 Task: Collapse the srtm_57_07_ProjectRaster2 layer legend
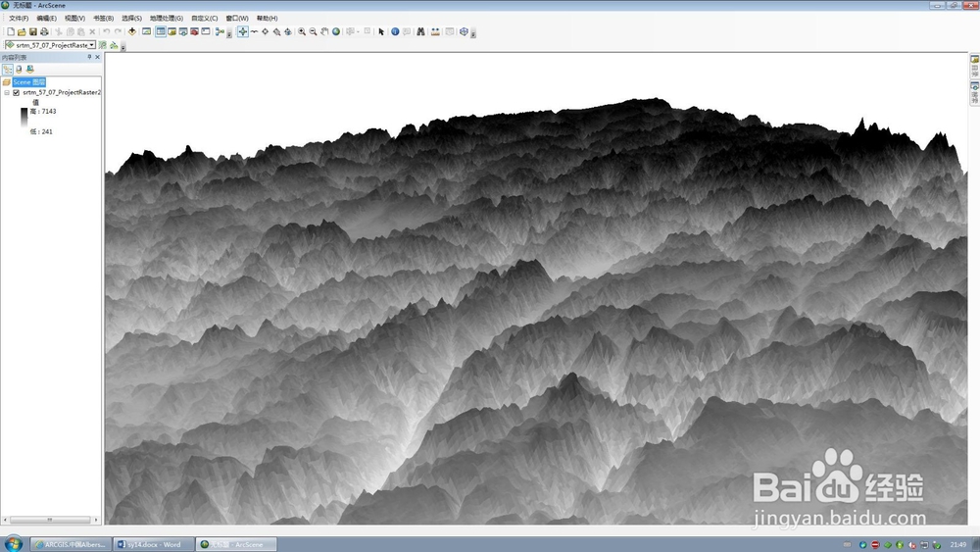pos(7,92)
